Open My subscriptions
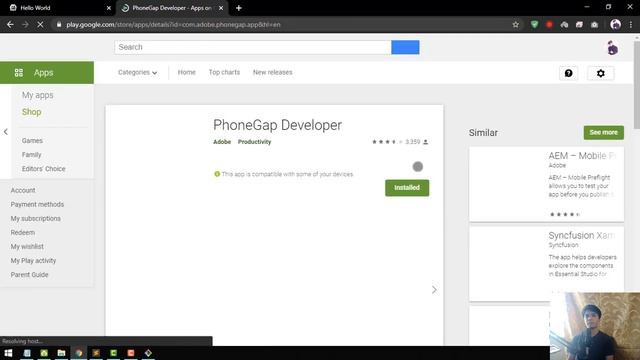This screenshot has width=640, height=360. click(36, 218)
